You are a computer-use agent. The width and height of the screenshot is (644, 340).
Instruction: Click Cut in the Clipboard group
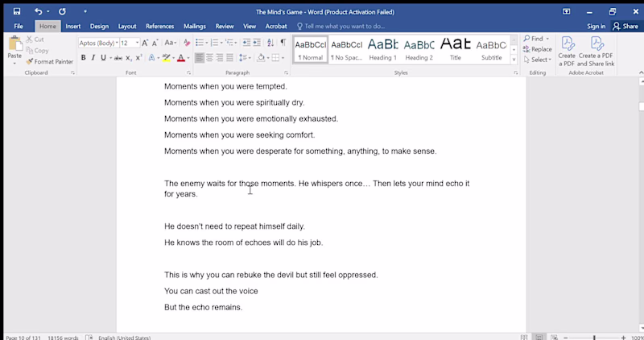(35, 39)
